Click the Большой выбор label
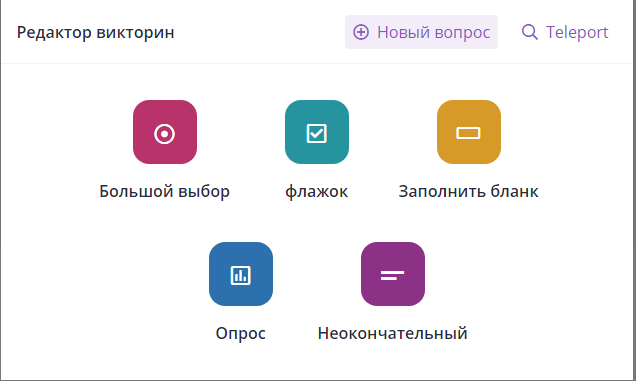The height and width of the screenshot is (381, 636). pos(165,192)
